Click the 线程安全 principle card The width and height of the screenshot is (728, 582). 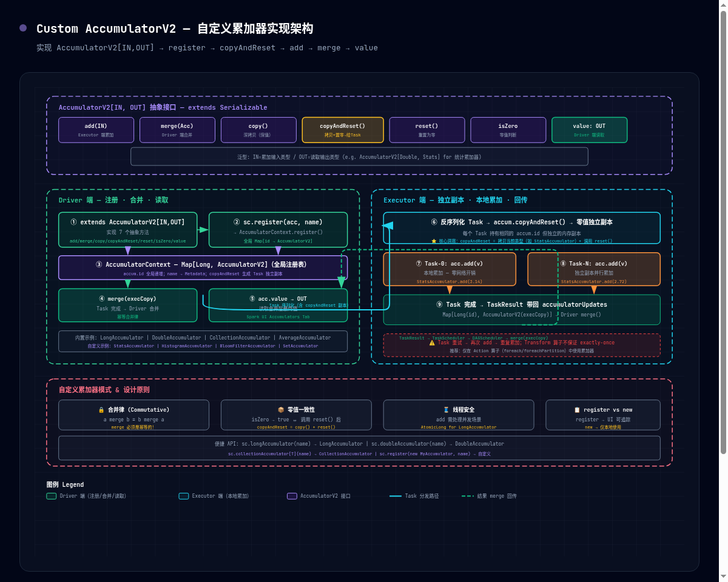pos(459,415)
